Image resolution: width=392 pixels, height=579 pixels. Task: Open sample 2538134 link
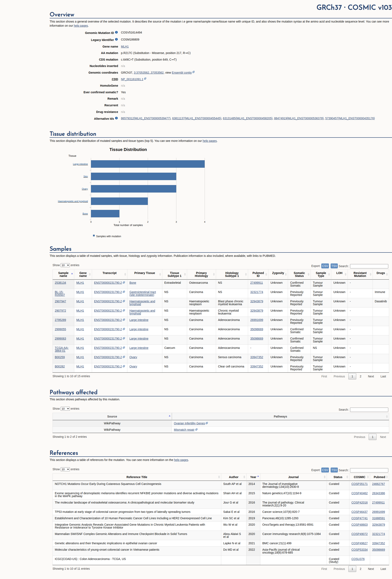[x=60, y=282]
